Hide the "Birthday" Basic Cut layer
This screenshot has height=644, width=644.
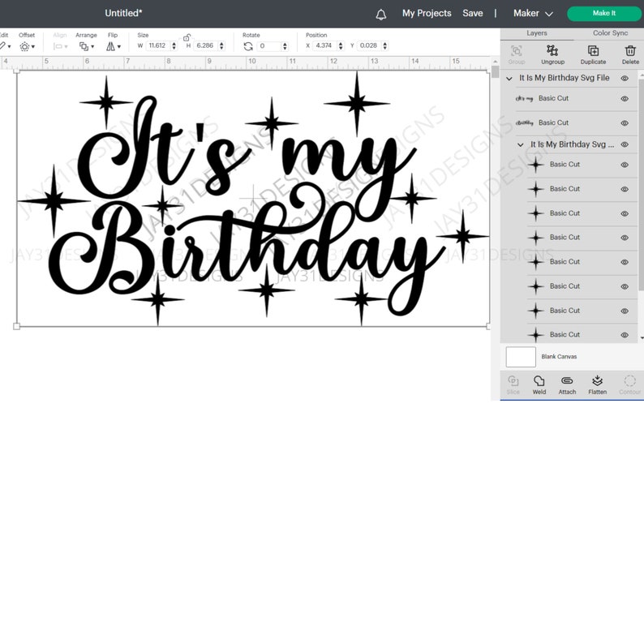pos(625,122)
